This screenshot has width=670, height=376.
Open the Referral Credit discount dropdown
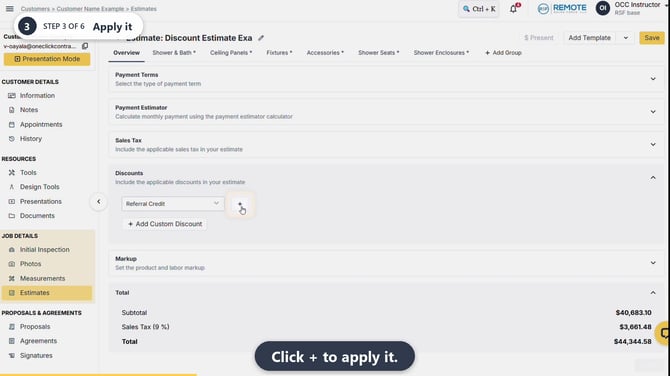173,204
